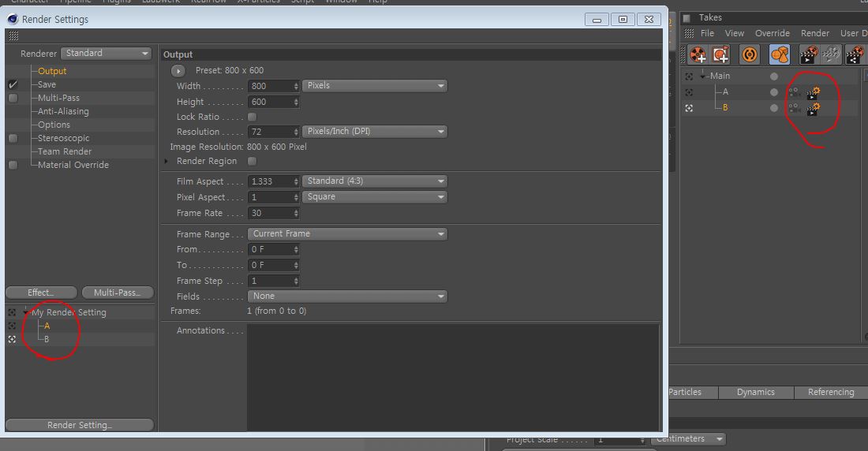Open the Centimeters project scale dropdown
This screenshot has height=451, width=868.
(688, 439)
